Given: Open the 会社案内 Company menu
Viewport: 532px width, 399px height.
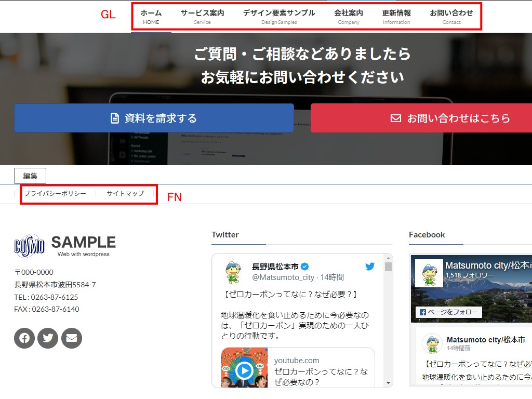Looking at the screenshot, I should point(349,17).
